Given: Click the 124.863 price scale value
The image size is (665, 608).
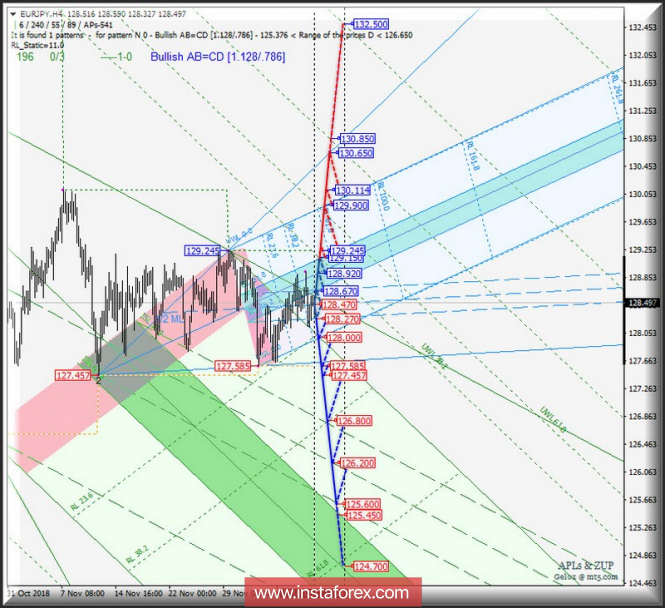Looking at the screenshot, I should click(643, 555).
